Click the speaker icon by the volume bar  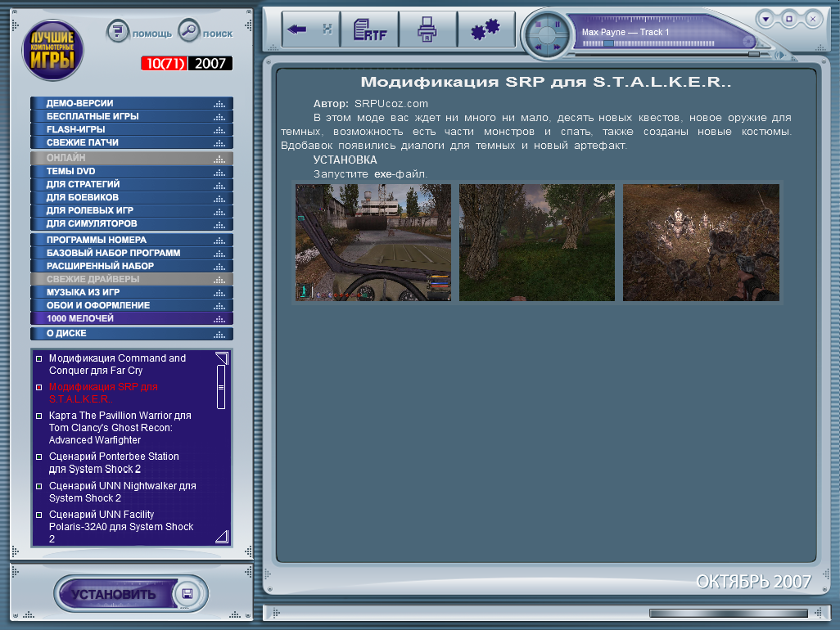[x=780, y=55]
